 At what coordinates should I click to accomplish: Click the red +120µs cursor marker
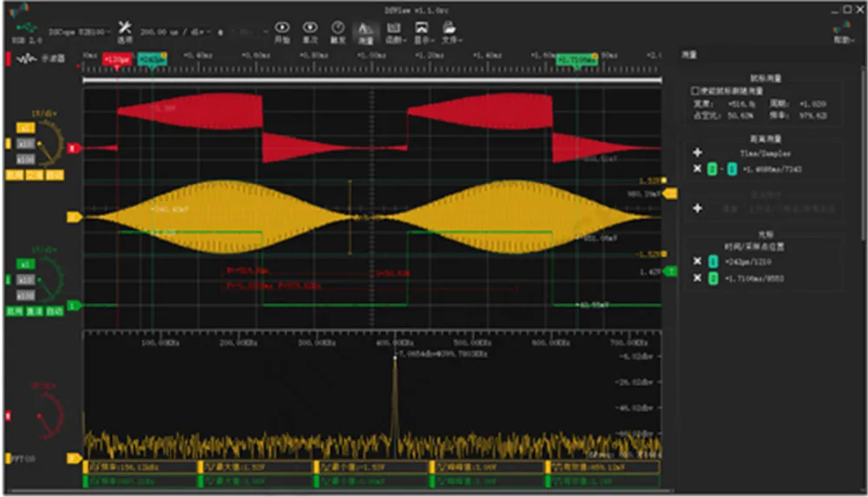click(x=117, y=59)
